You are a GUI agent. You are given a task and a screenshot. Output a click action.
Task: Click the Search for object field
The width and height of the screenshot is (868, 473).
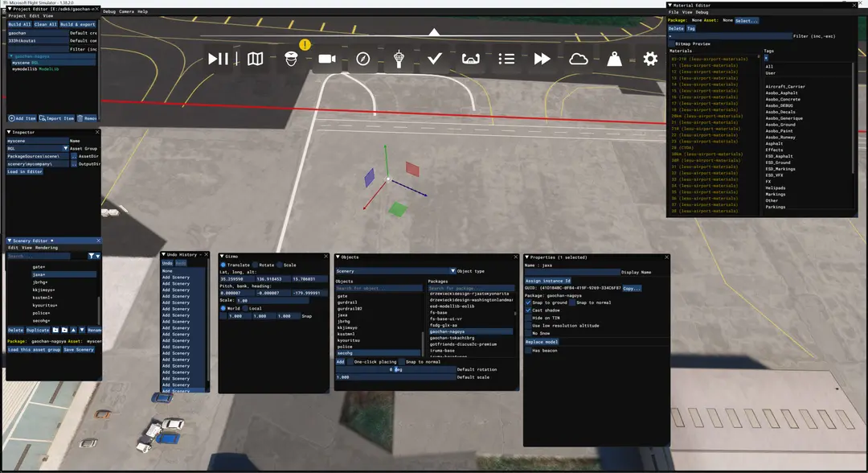379,288
